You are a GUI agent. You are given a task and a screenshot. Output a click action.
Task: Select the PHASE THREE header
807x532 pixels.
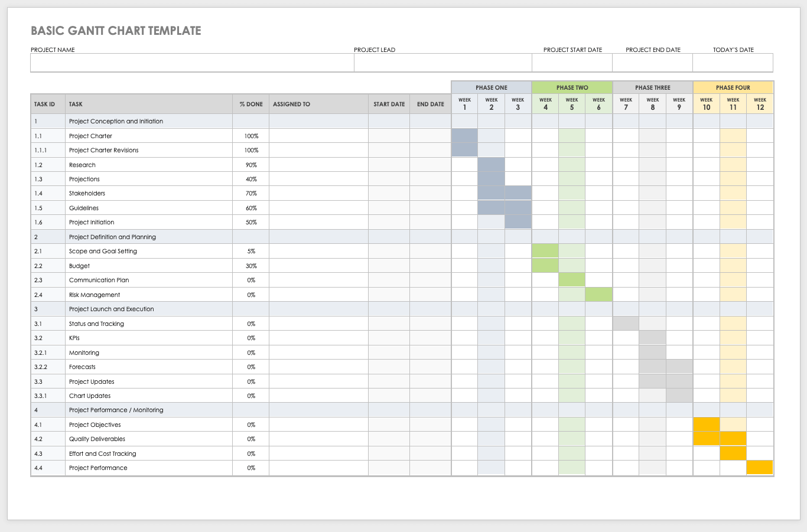pyautogui.click(x=652, y=87)
